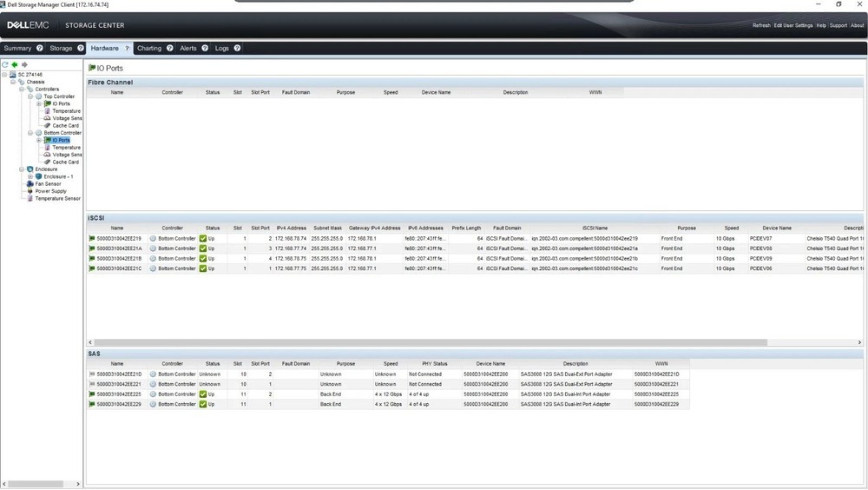This screenshot has height=490, width=868.
Task: Click the Controllers node icon
Action: click(30, 89)
